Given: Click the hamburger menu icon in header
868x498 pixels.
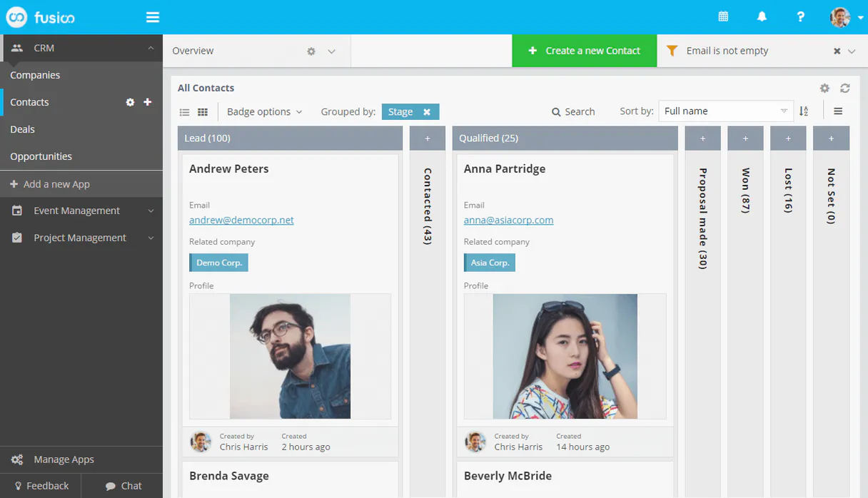Looking at the screenshot, I should [153, 17].
